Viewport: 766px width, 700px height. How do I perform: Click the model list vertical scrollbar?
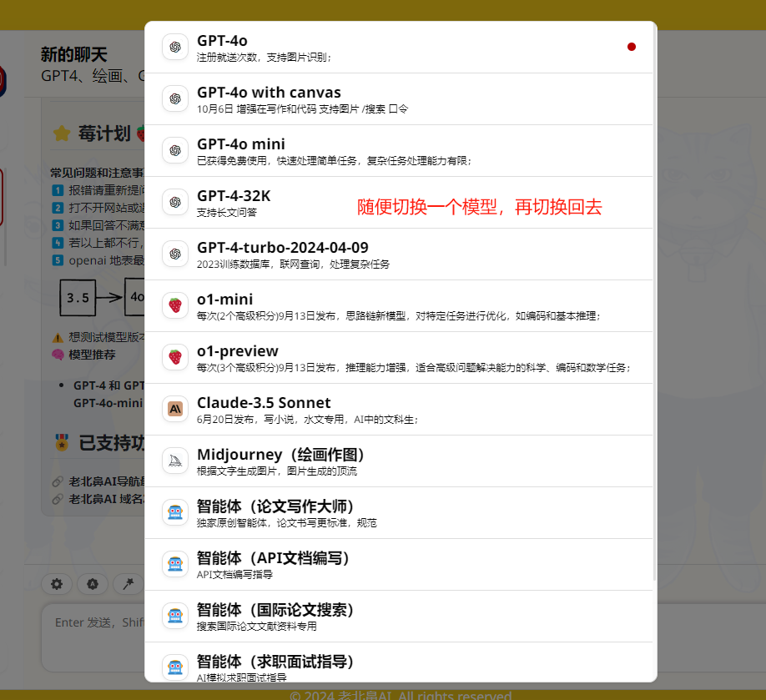(655, 303)
